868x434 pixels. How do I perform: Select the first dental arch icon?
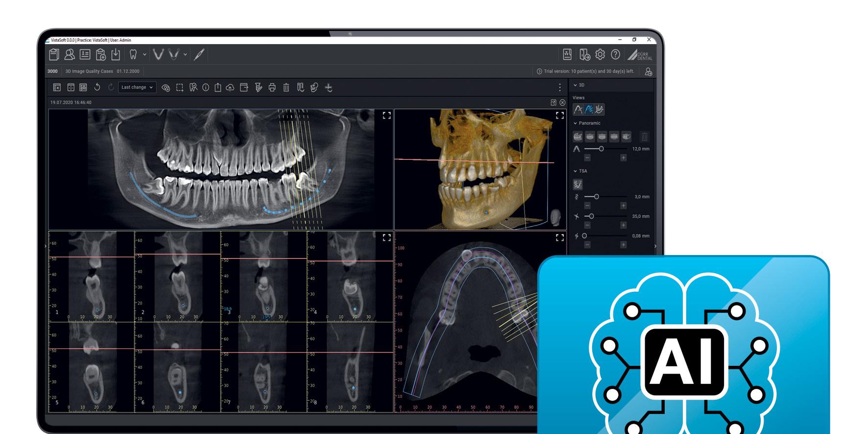tap(158, 54)
